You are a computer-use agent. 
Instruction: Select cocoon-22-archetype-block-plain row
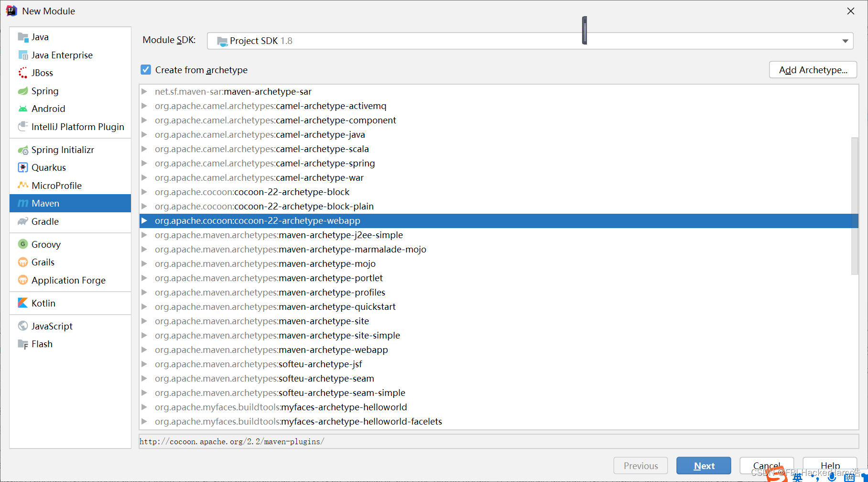[x=499, y=206]
